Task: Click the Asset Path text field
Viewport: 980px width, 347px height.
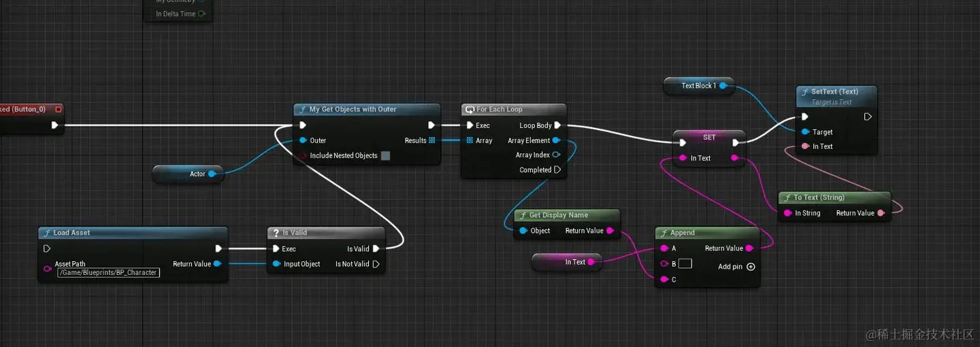Action: tap(108, 272)
